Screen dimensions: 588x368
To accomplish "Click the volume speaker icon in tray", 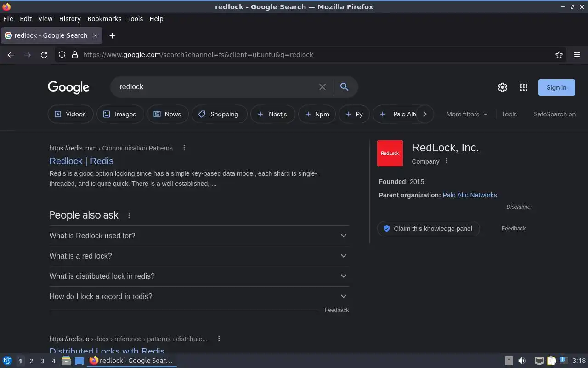I will click(x=522, y=361).
